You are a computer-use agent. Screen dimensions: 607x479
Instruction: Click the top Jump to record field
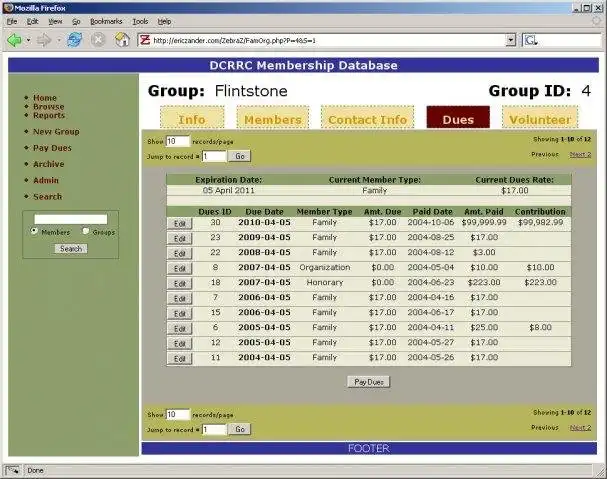(214, 156)
